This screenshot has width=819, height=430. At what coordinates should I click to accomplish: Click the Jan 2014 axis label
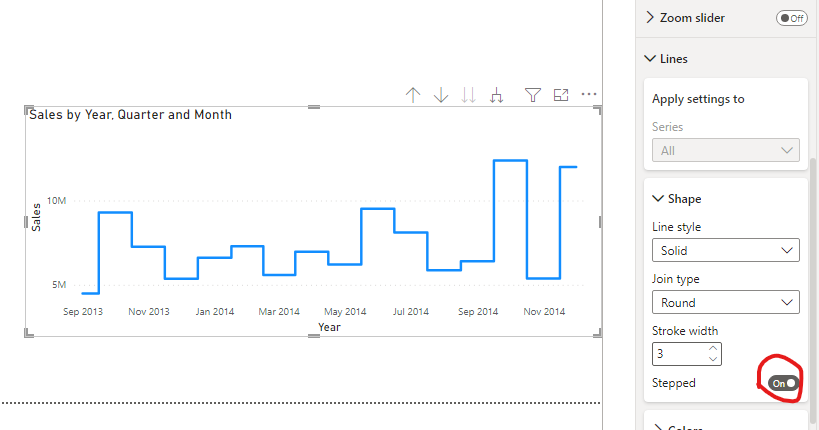coord(215,311)
